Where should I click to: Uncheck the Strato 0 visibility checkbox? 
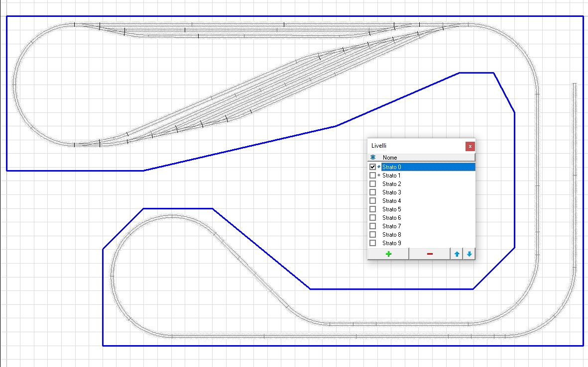click(372, 167)
